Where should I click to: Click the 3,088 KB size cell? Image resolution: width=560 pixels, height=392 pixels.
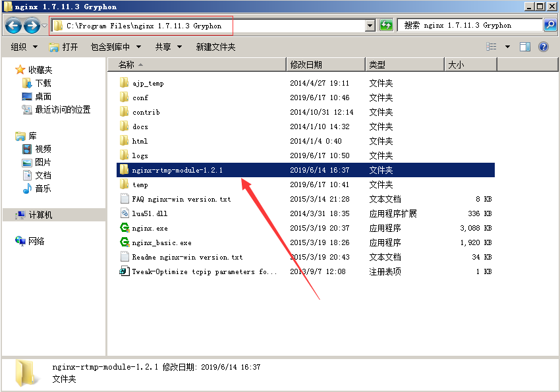pyautogui.click(x=476, y=228)
